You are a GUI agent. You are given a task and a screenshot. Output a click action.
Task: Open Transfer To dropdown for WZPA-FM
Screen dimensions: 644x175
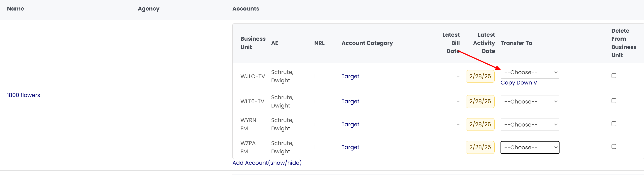[x=530, y=147]
